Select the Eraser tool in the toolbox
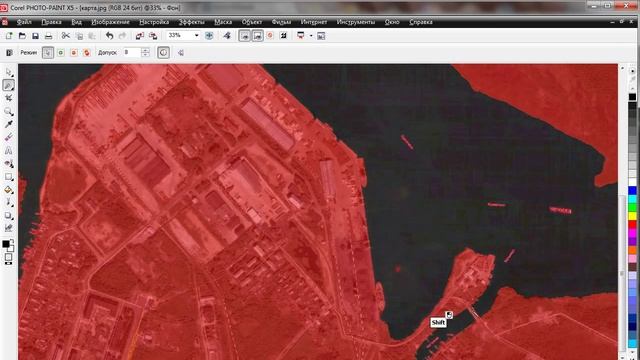640x360 pixels. pos(9,137)
